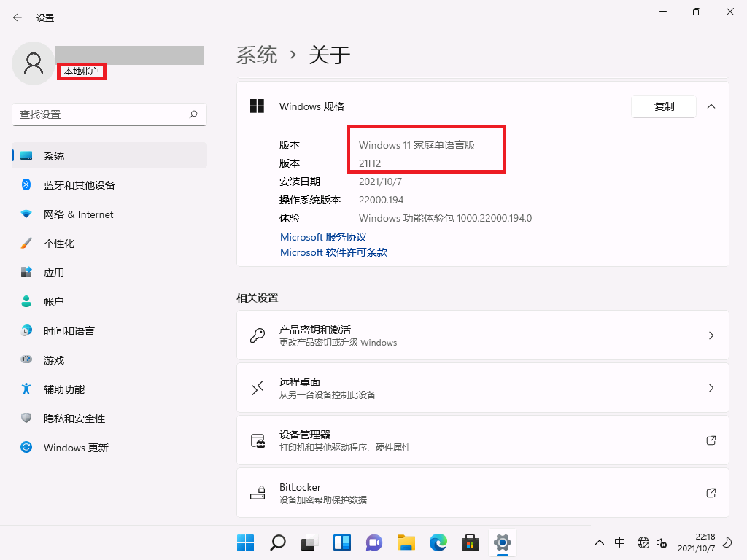
Task: Click external link icon on 设备管理器 row
Action: 711,440
